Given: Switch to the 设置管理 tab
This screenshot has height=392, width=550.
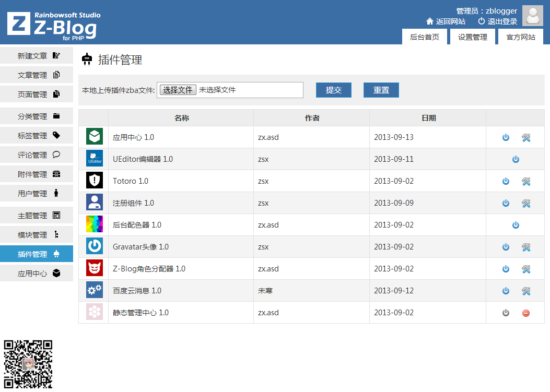Looking at the screenshot, I should [x=472, y=37].
